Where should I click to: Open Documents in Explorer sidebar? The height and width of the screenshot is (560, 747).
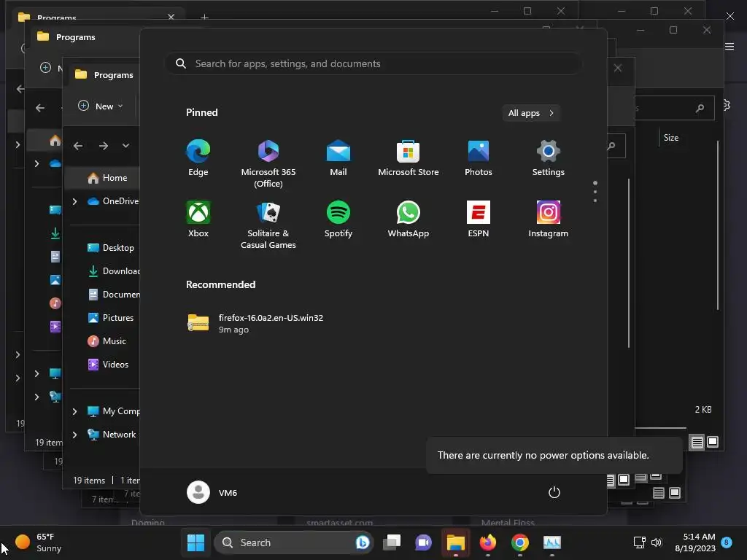(113, 295)
